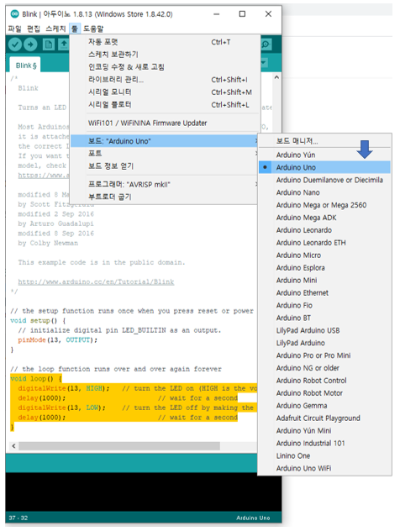The width and height of the screenshot is (400, 527).
Task: Choose 스케치 보관하기 menu entry
Action: [165, 54]
